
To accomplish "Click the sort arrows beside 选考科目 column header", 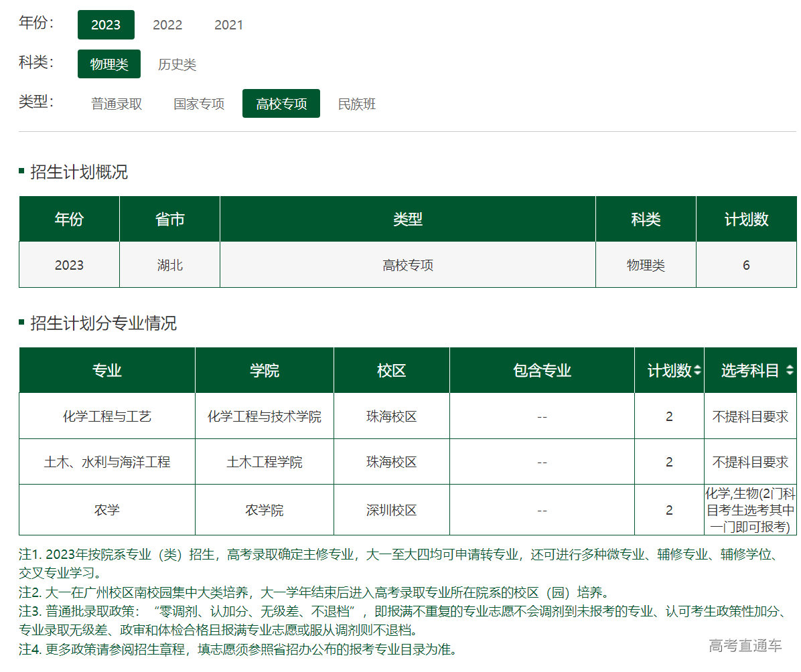I will tap(790, 370).
